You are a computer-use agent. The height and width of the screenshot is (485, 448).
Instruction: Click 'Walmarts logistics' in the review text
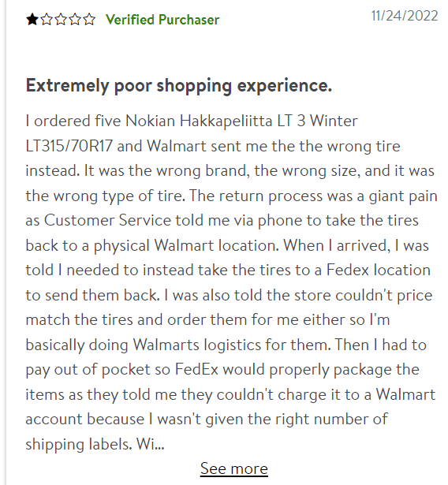click(x=197, y=345)
